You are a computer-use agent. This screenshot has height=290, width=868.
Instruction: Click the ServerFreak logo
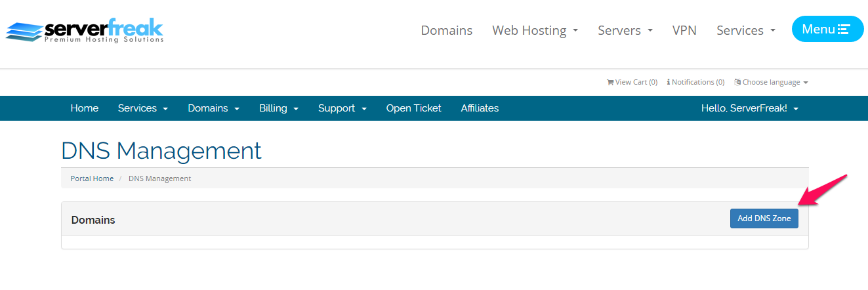coord(84,30)
